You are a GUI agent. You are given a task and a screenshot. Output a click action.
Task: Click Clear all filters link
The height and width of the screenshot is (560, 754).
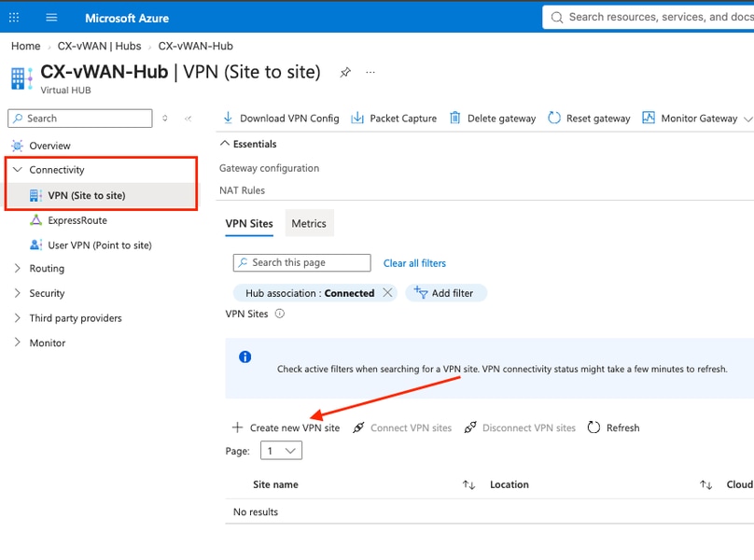[414, 263]
